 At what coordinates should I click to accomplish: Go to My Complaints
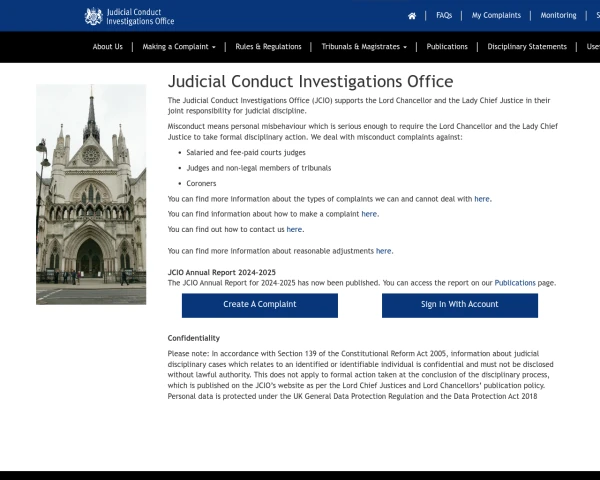point(496,15)
